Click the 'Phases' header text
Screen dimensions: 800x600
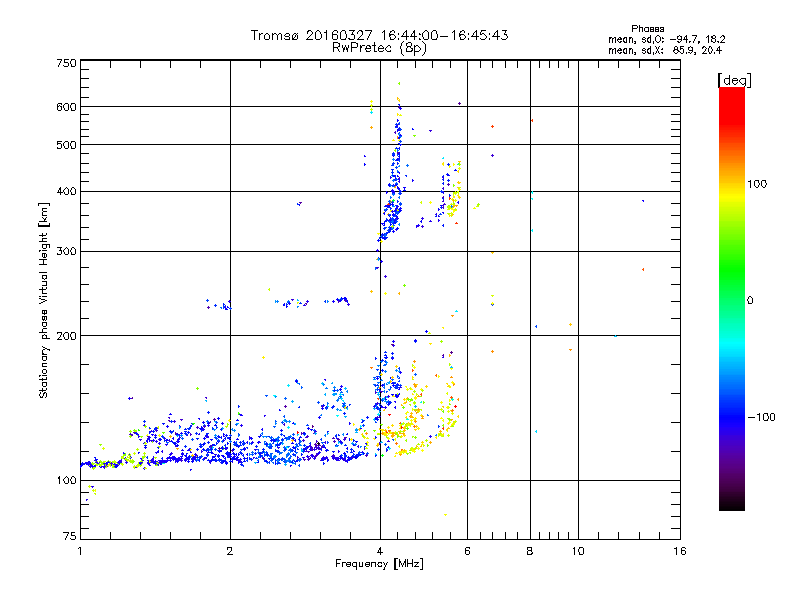(x=647, y=29)
